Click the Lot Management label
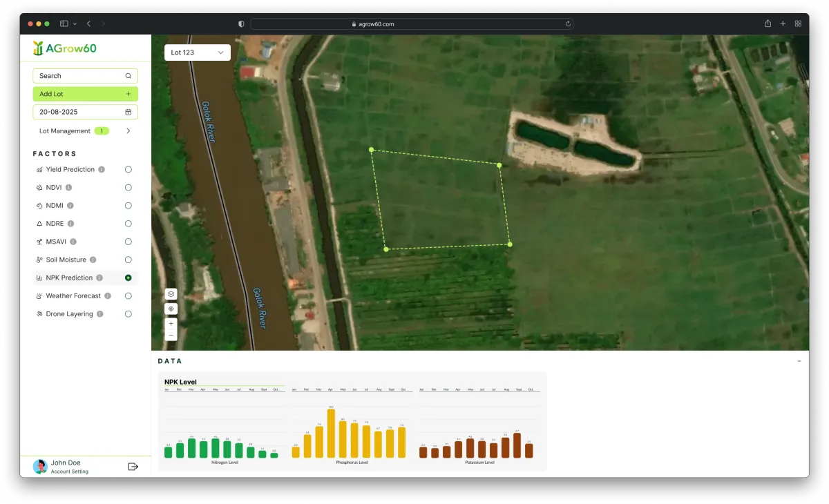Screen dimensions: 829x504 click(x=65, y=130)
